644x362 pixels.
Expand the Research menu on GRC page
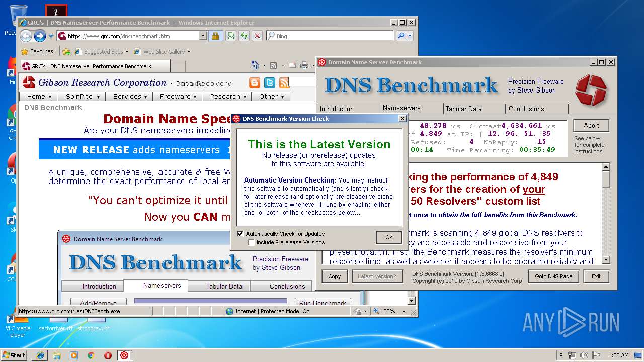pos(228,96)
